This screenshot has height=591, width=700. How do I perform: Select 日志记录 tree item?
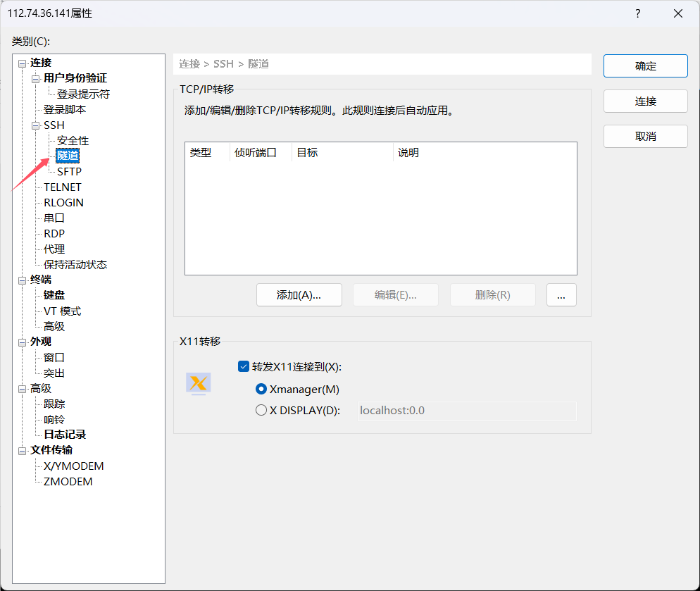[x=65, y=435]
